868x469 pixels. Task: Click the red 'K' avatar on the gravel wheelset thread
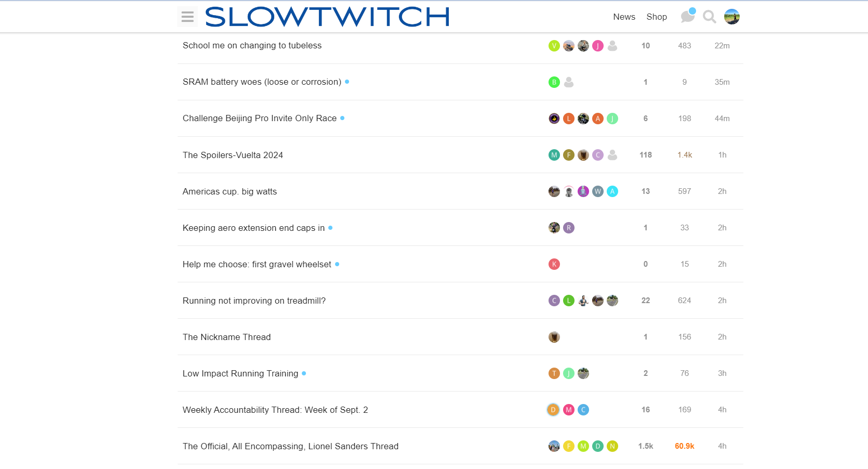point(554,264)
